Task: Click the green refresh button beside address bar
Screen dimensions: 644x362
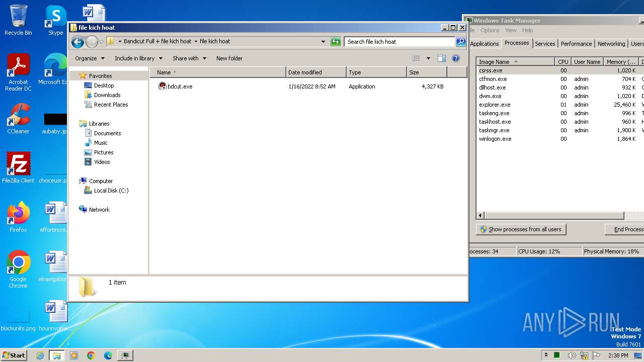Action: tap(336, 42)
